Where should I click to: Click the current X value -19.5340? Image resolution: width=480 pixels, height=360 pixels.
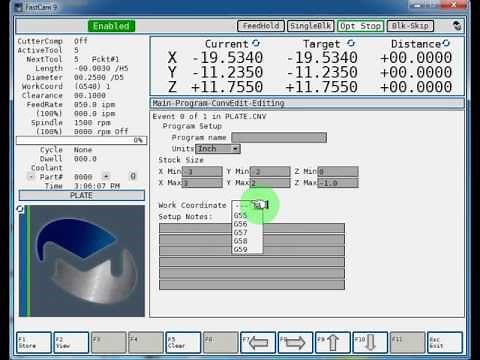(x=228, y=58)
